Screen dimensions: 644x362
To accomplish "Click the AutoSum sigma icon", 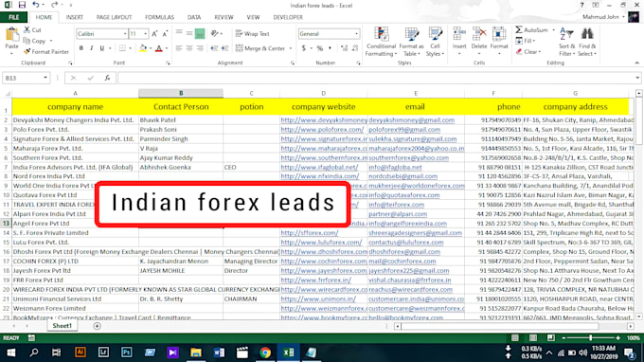I will 519,30.
